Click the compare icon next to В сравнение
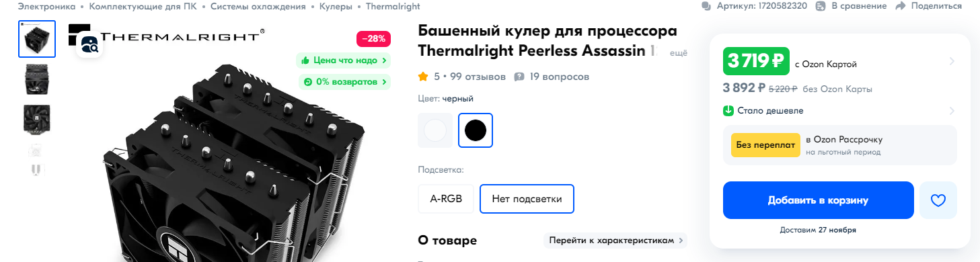 click(x=820, y=6)
